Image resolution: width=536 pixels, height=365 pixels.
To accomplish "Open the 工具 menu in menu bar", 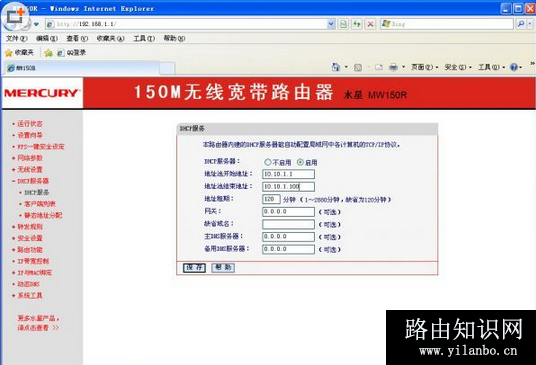I will (x=144, y=38).
